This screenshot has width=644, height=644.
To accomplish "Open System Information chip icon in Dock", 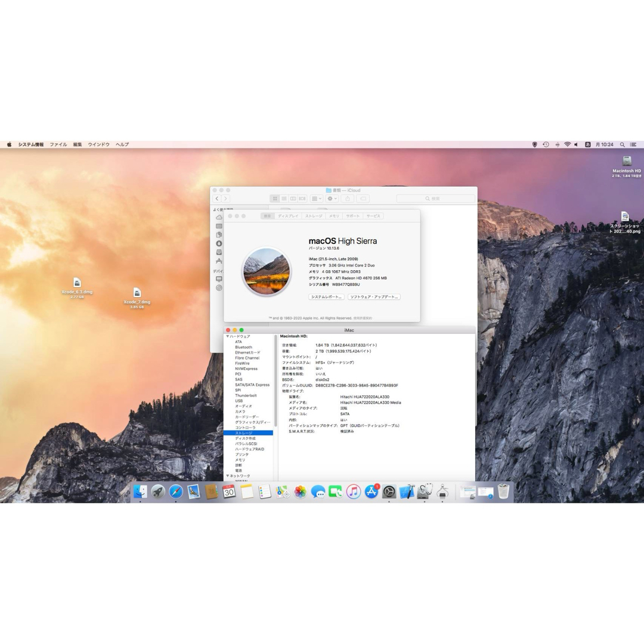I will 442,491.
